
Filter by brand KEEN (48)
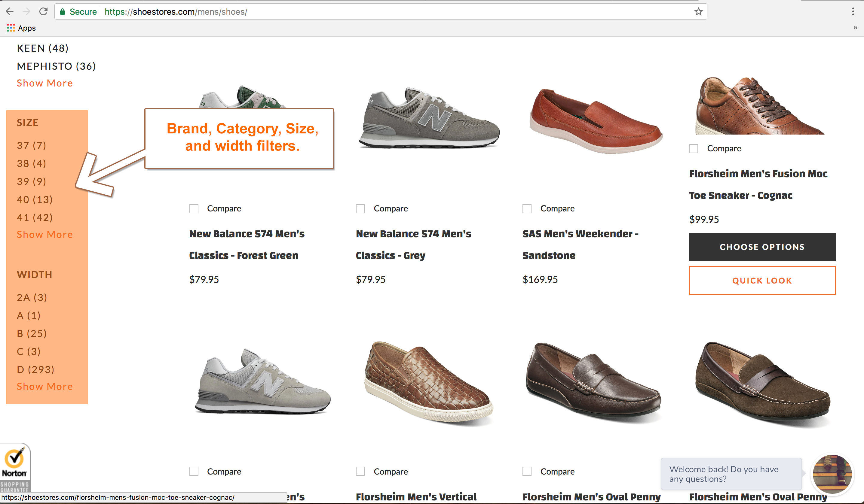click(43, 48)
